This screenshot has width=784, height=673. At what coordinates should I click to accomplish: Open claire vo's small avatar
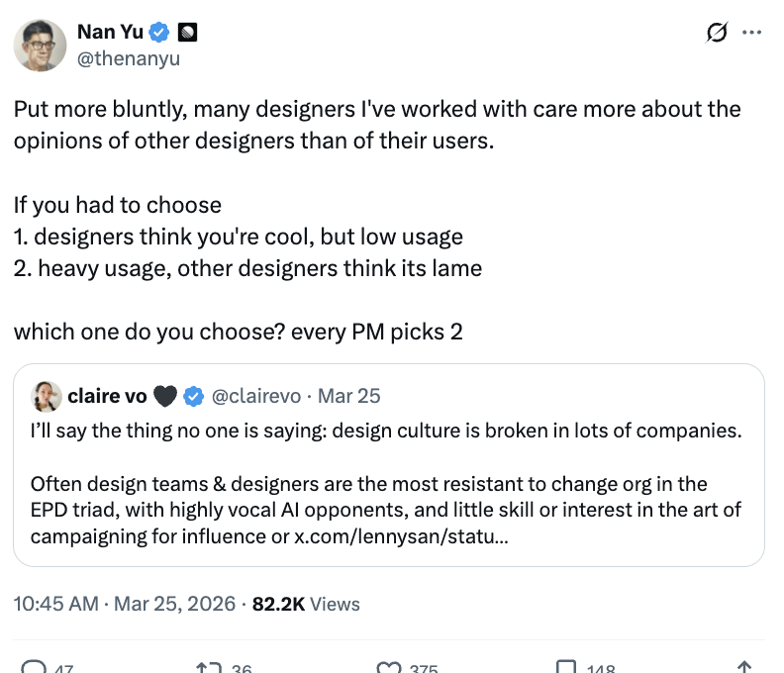click(x=45, y=396)
